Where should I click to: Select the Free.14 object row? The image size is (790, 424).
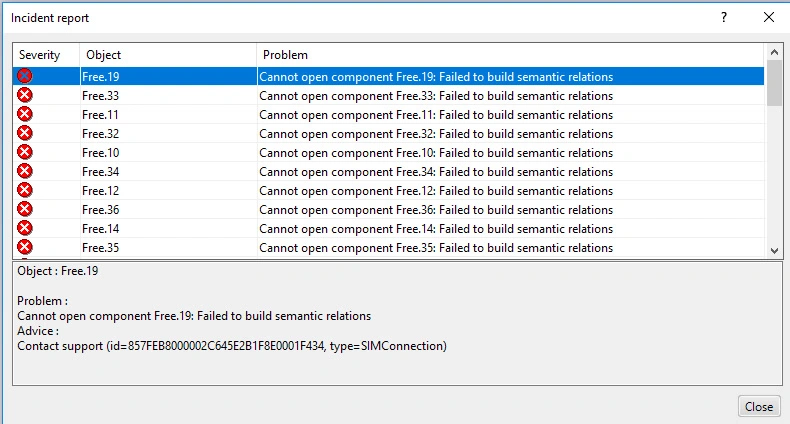(101, 229)
